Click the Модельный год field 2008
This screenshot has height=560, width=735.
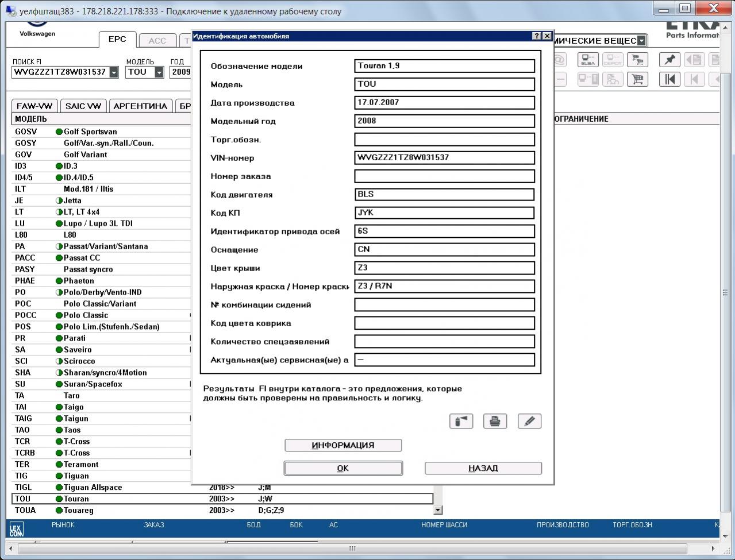pyautogui.click(x=445, y=121)
